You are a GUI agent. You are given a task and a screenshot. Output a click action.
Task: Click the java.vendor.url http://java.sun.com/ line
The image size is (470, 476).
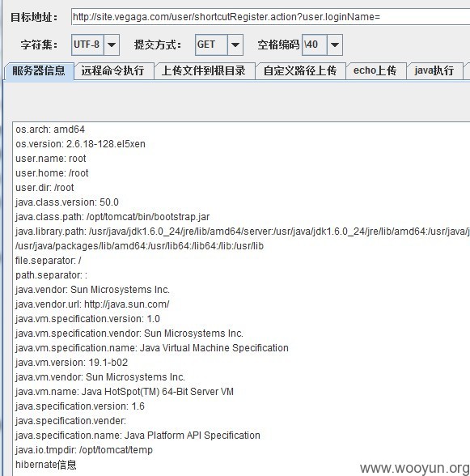[x=92, y=304]
